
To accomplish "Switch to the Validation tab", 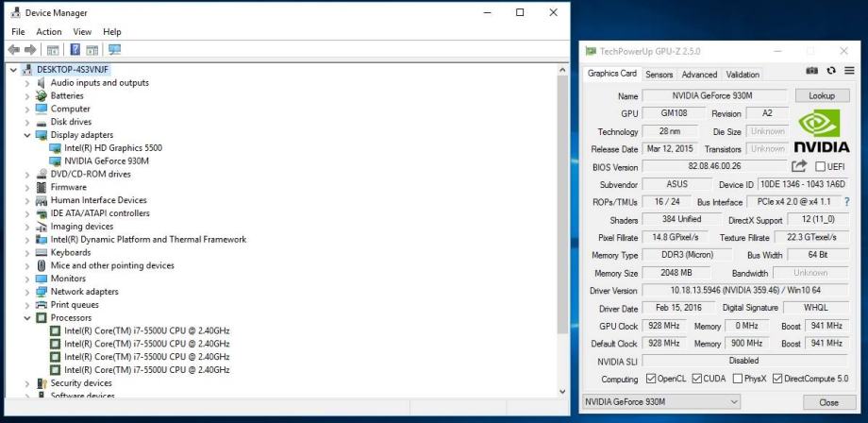I will point(743,75).
